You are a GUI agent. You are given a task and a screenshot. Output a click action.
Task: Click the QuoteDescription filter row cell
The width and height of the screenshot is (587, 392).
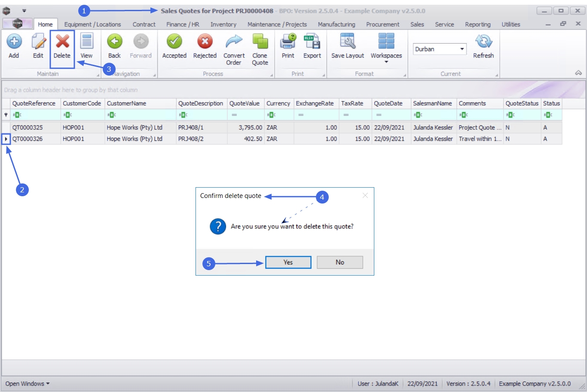point(202,115)
